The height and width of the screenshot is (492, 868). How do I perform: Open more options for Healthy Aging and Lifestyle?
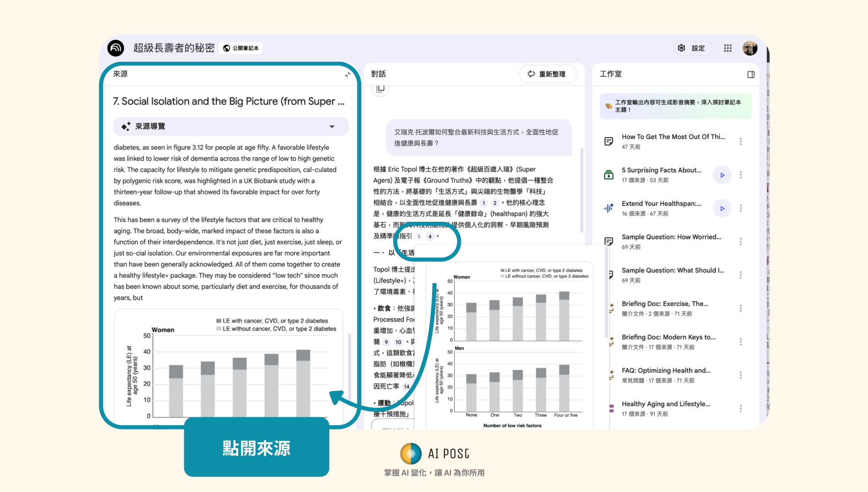[x=740, y=409]
